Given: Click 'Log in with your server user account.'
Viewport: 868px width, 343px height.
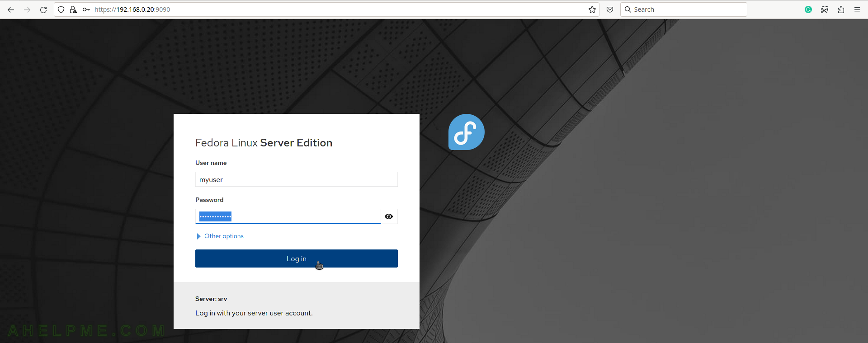Looking at the screenshot, I should 254,313.
